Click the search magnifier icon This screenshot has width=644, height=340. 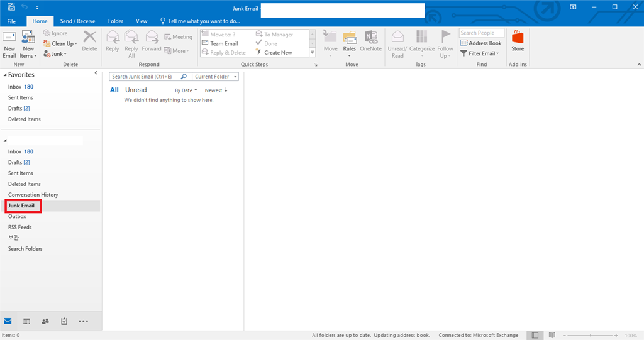coord(184,77)
